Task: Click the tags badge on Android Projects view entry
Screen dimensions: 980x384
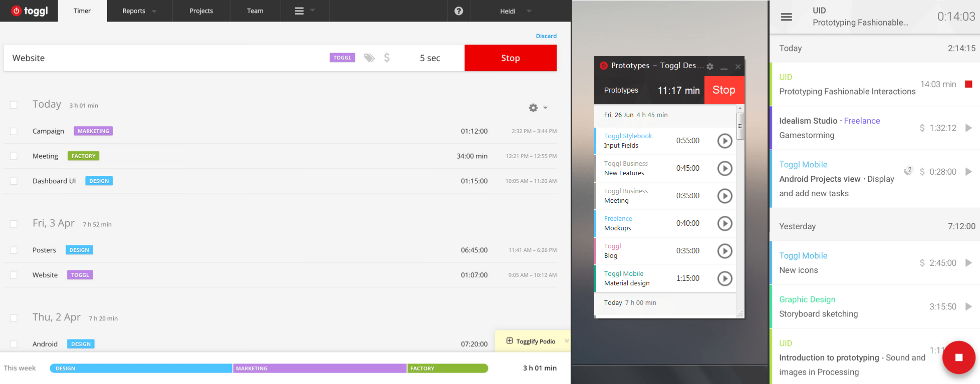Action: 908,171
